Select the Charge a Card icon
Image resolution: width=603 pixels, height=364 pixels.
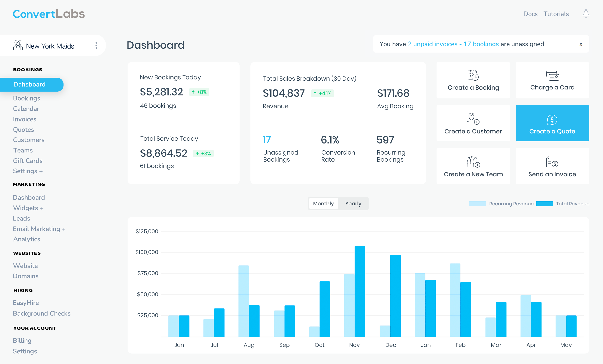pyautogui.click(x=552, y=76)
